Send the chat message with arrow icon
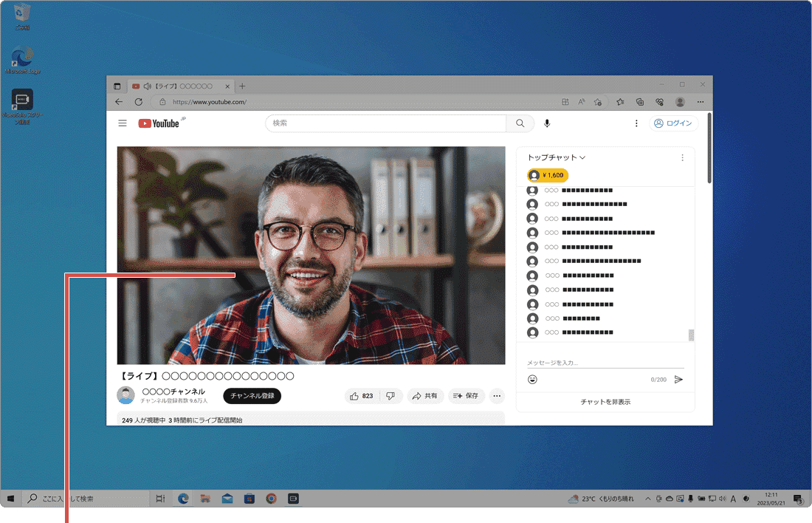This screenshot has width=812, height=523. pos(678,379)
